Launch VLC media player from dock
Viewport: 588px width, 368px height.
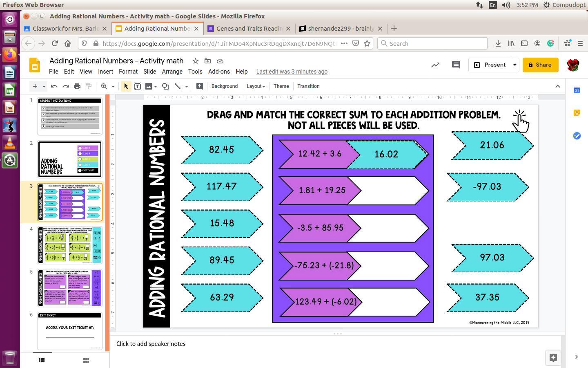(x=10, y=143)
